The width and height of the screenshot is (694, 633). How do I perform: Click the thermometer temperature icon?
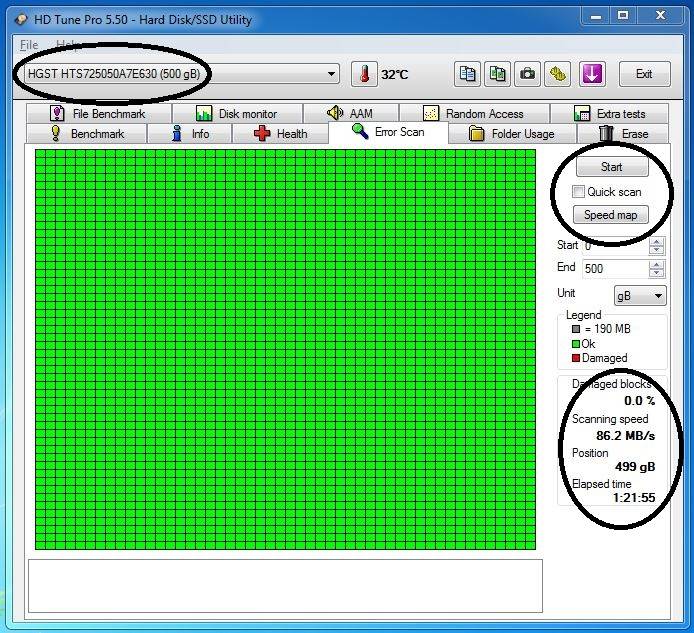click(x=364, y=74)
